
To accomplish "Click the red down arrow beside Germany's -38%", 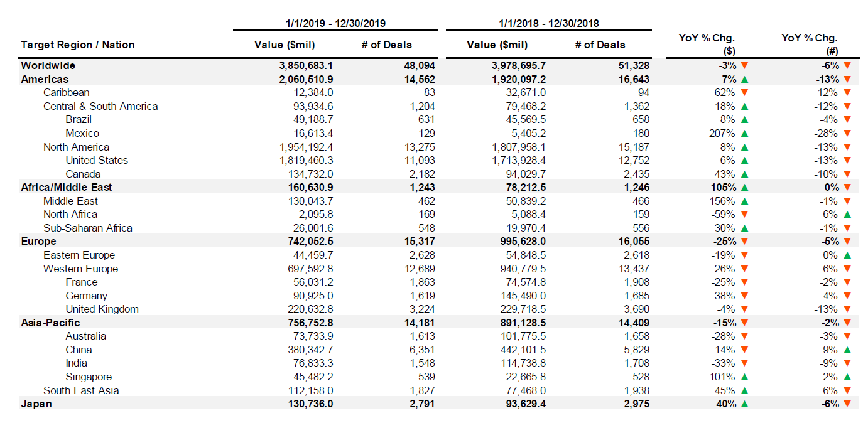I will pos(744,296).
